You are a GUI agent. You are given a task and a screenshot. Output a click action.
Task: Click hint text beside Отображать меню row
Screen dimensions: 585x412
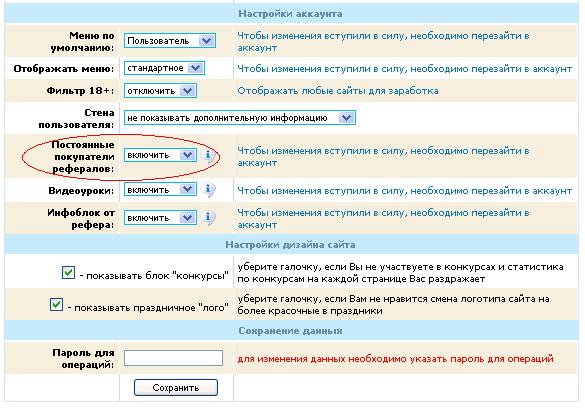coord(404,69)
